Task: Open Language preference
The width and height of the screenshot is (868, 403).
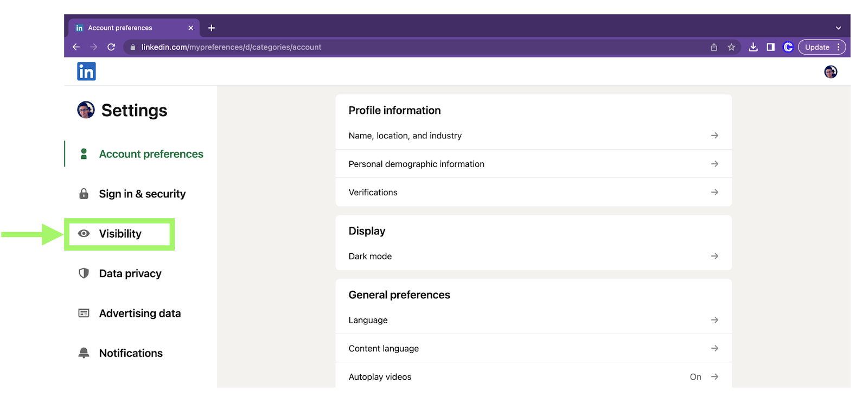Action: click(x=533, y=320)
